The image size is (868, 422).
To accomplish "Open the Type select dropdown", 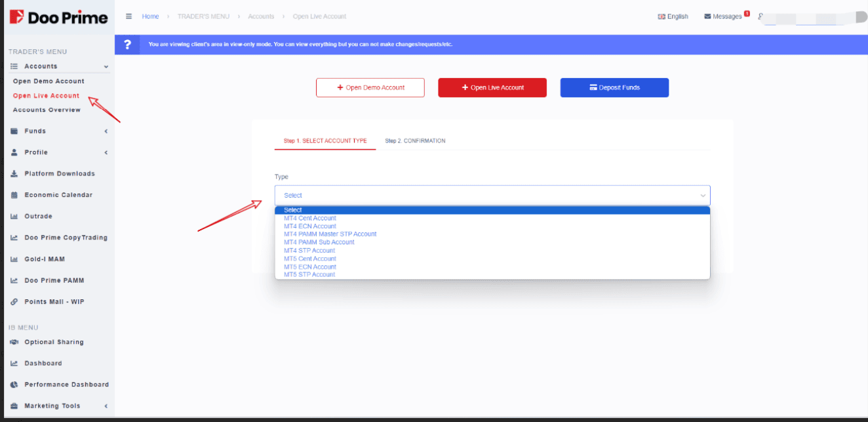I will click(492, 195).
